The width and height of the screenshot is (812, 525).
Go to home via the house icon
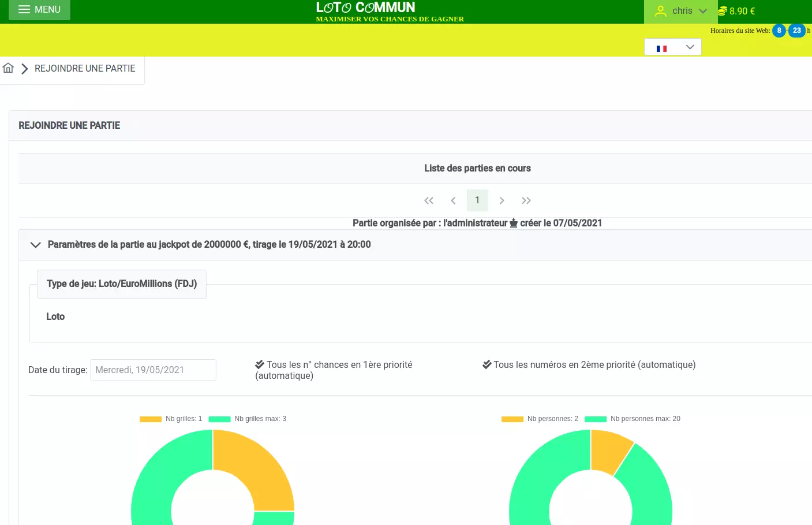(x=8, y=68)
